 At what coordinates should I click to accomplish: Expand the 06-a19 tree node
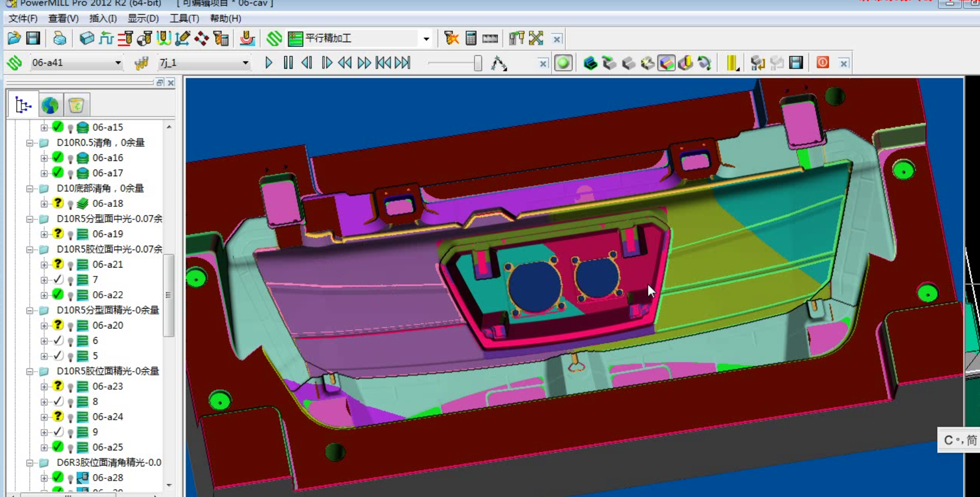pyautogui.click(x=44, y=234)
